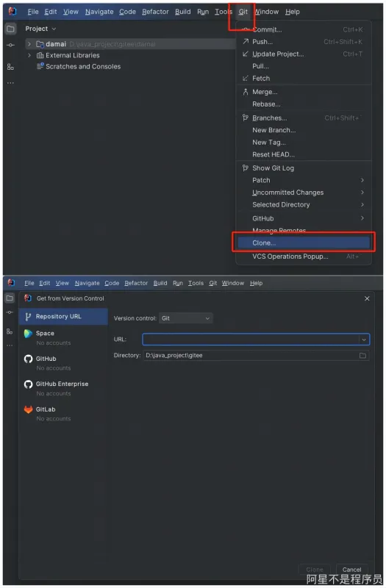Open Structure tool window icon in top sidebar
386x588 pixels.
(x=10, y=67)
